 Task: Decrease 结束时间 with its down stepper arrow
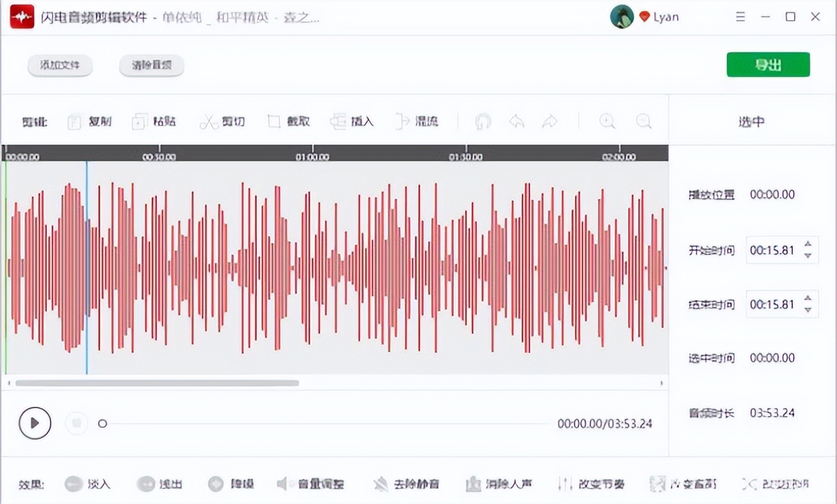[807, 309]
